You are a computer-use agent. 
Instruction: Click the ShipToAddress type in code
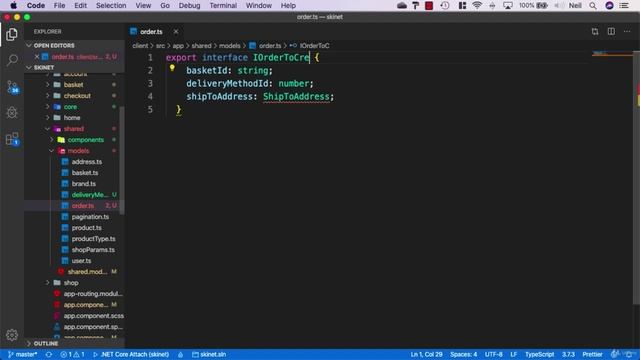296,97
